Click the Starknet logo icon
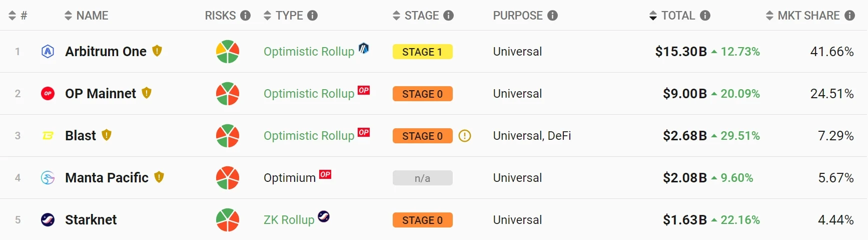868x240 pixels. pyautogui.click(x=48, y=219)
